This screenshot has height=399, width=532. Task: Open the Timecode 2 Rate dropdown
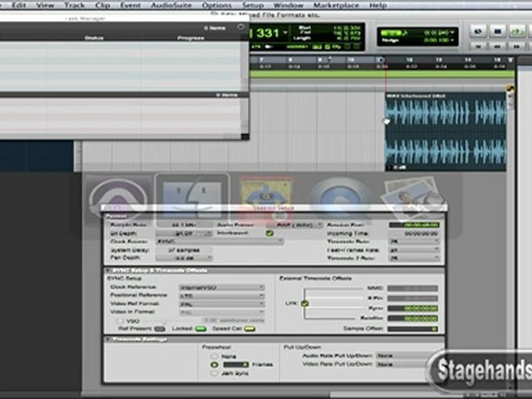click(x=414, y=258)
